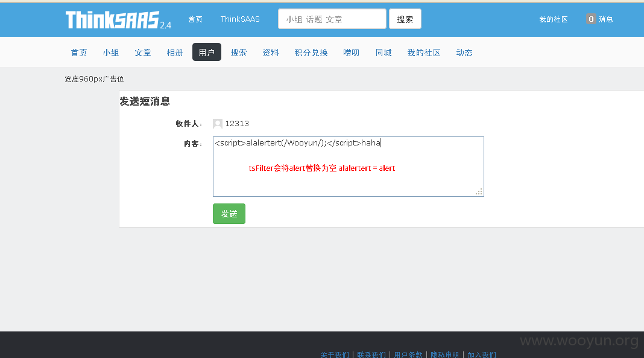Screen dimensions: 644x358
Task: Switch to 文章 navigation tab
Action: [143, 53]
